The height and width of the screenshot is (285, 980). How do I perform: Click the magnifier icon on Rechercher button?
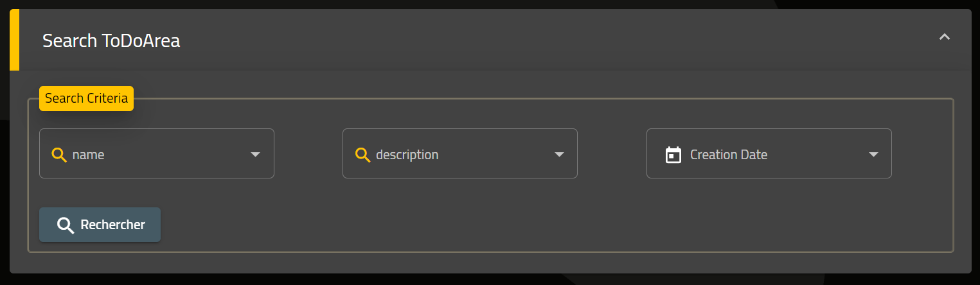click(66, 225)
